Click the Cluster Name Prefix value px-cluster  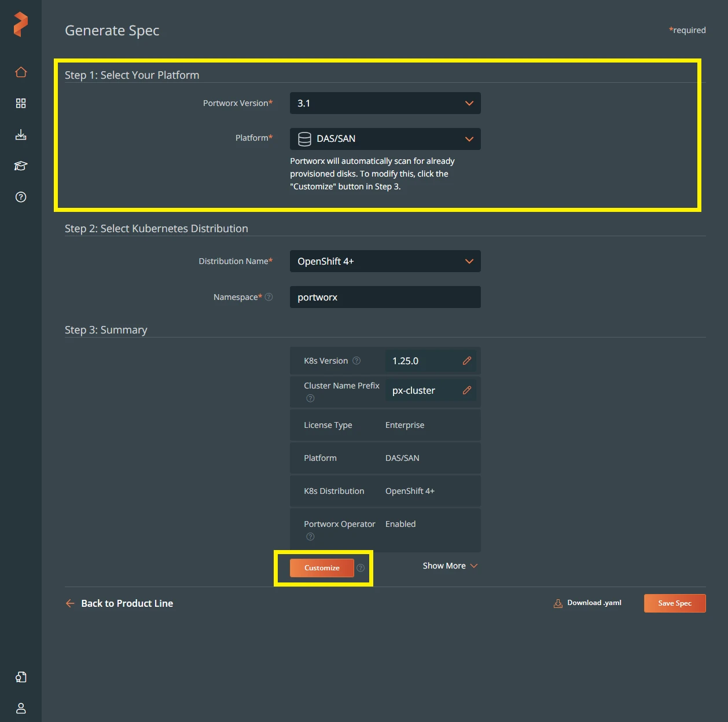tap(414, 390)
